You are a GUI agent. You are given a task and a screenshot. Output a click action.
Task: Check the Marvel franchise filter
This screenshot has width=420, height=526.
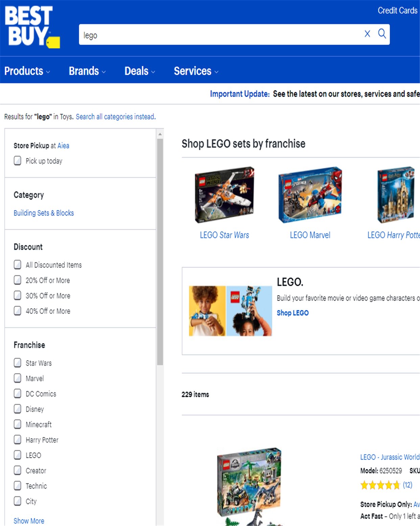pyautogui.click(x=18, y=378)
